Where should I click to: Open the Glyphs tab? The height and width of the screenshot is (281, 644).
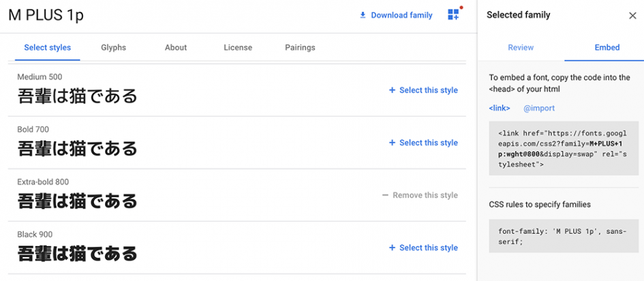coord(113,48)
